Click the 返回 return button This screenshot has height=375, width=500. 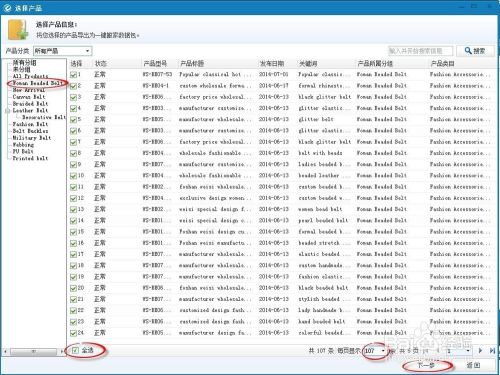[x=473, y=366]
